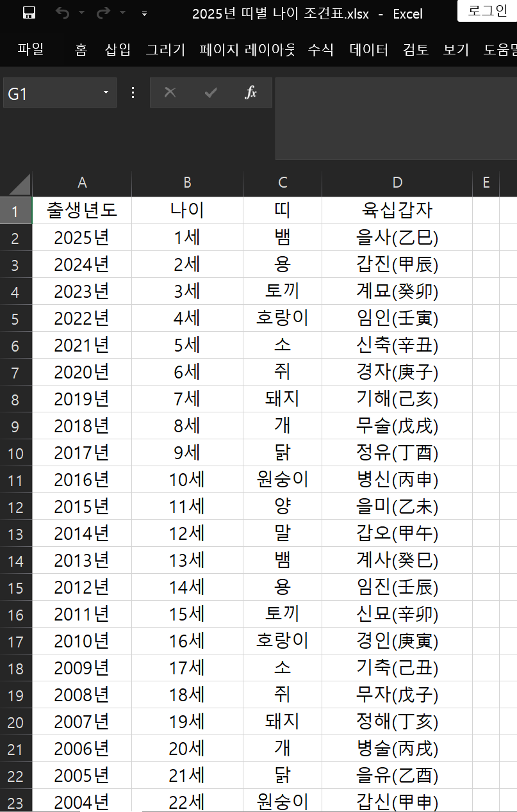Image resolution: width=517 pixels, height=812 pixels.
Task: Click cell containing 14세
Action: [x=187, y=587]
